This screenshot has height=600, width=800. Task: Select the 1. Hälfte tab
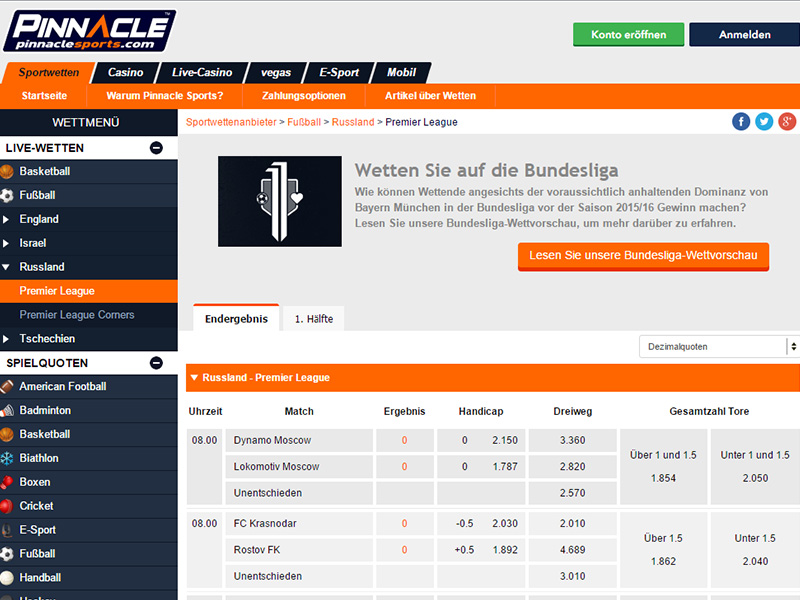click(314, 319)
